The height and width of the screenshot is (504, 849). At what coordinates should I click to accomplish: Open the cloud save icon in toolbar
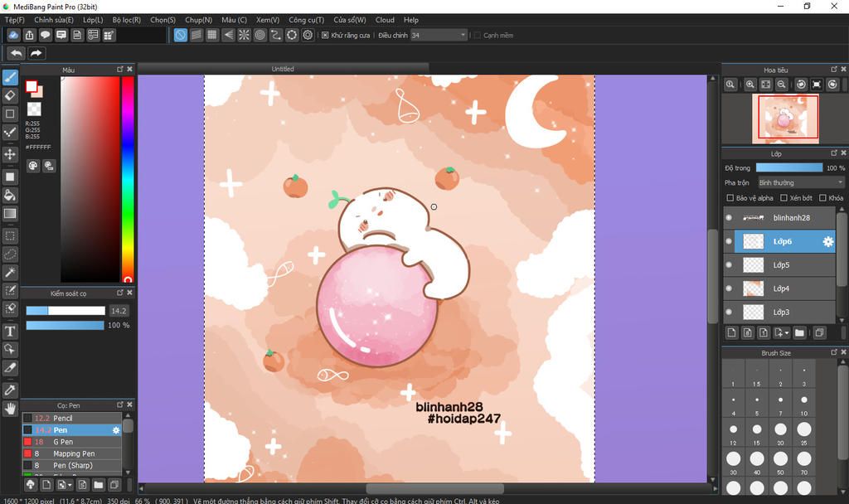tap(13, 35)
